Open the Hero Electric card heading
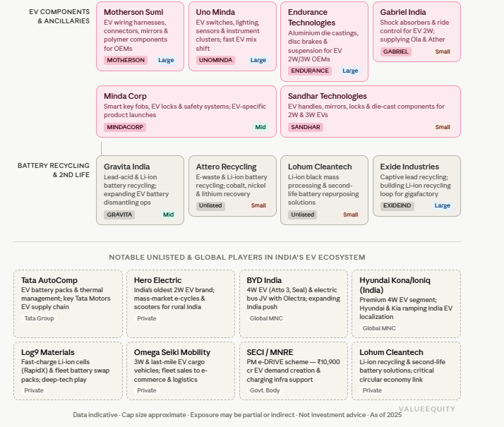 [x=157, y=280]
